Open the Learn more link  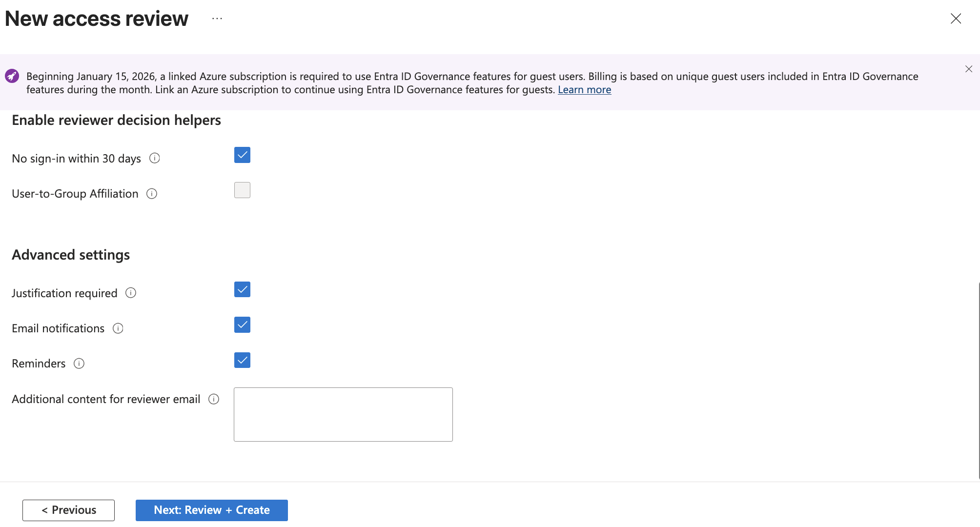point(584,90)
